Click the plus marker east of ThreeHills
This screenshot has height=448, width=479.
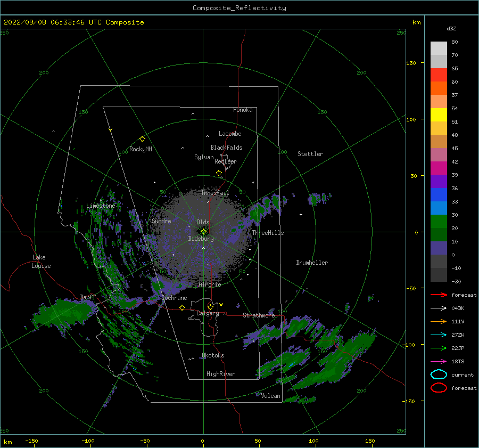point(301,214)
